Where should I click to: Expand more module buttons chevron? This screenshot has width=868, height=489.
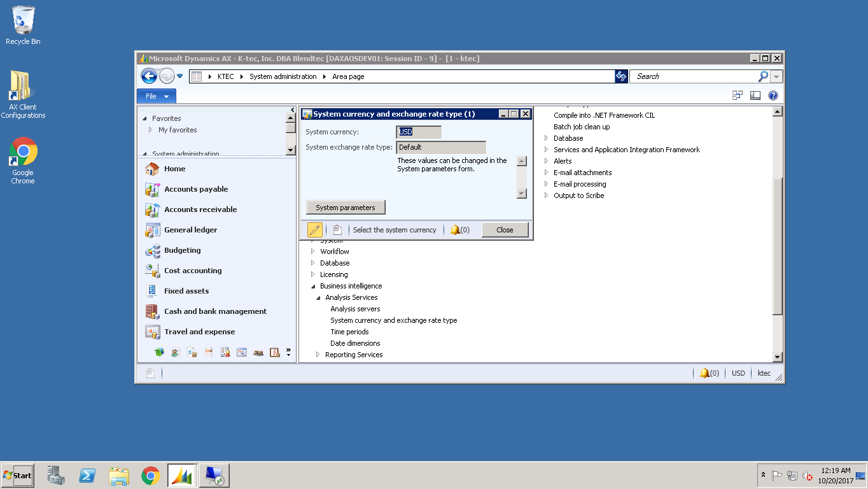click(x=288, y=351)
